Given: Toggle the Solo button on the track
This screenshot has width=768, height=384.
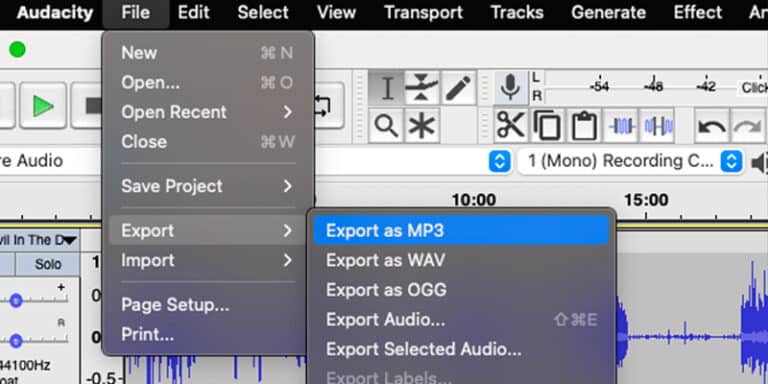Looking at the screenshot, I should coord(48,264).
